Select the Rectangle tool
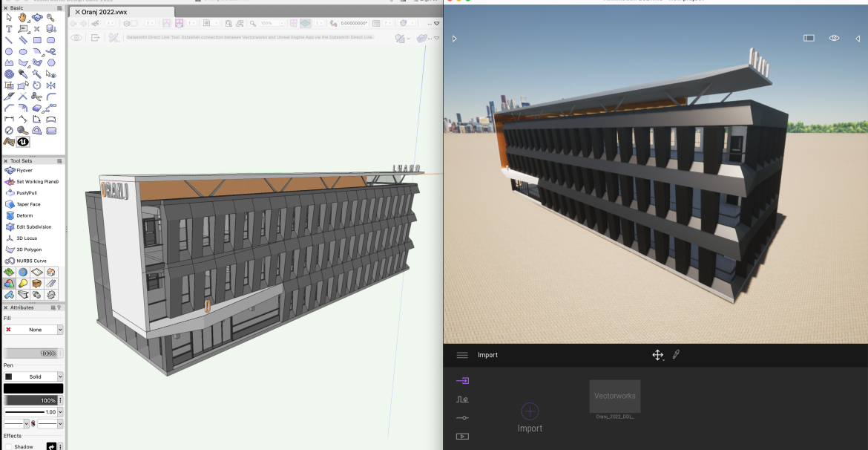Viewport: 868px width, 450px height. [x=37, y=40]
